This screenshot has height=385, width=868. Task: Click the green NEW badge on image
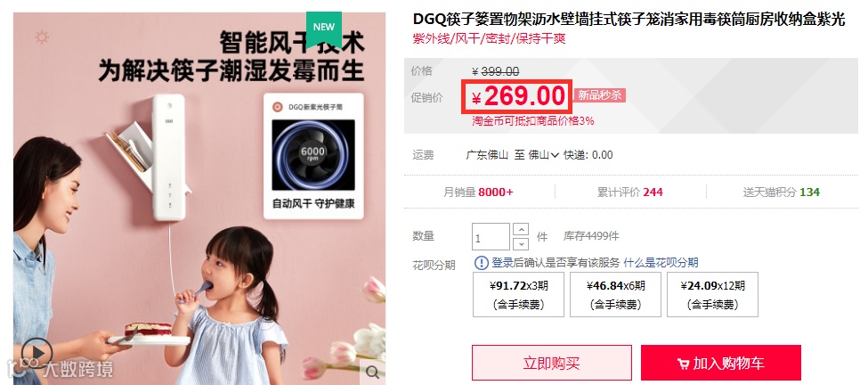[x=324, y=29]
